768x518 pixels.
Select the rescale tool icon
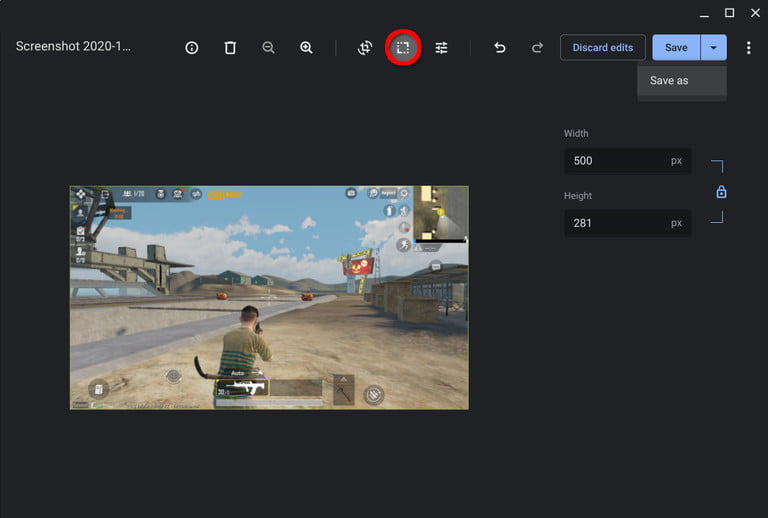click(403, 47)
